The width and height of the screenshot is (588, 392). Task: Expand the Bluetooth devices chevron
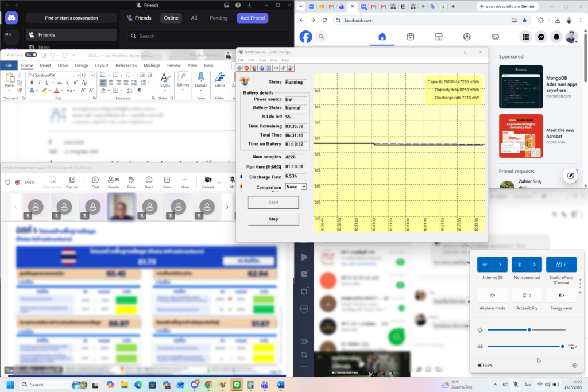pos(535,265)
